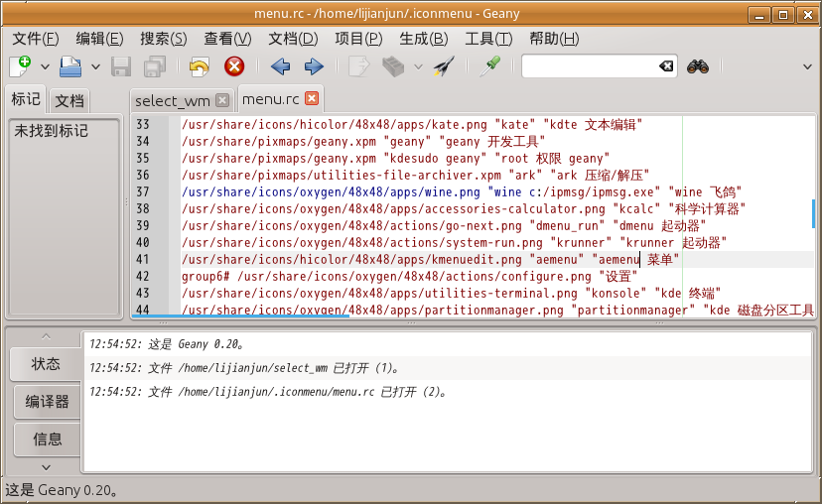Click line number 42 in margin
The width and height of the screenshot is (822, 504).
pos(143,276)
